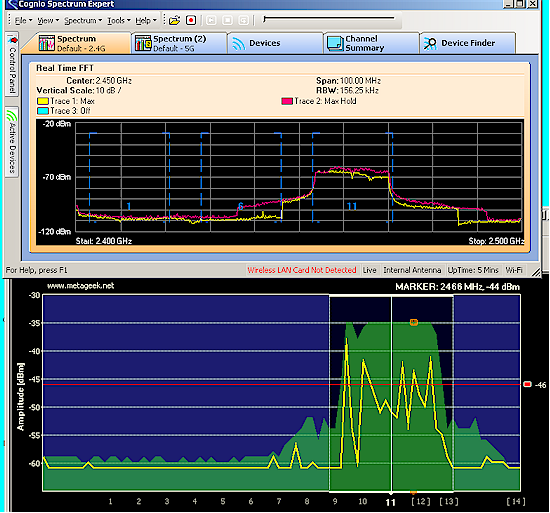
Task: Click the Devices tab wireless waves icon
Action: pos(239,44)
